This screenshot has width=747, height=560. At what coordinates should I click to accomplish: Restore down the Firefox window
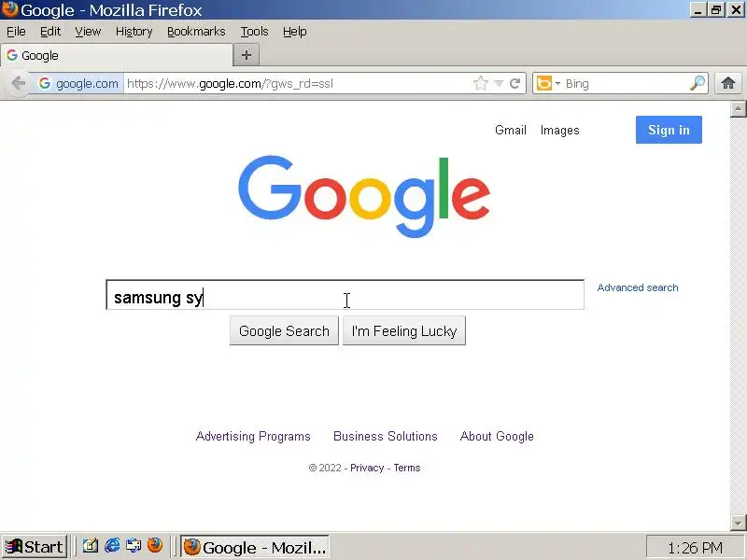point(716,10)
